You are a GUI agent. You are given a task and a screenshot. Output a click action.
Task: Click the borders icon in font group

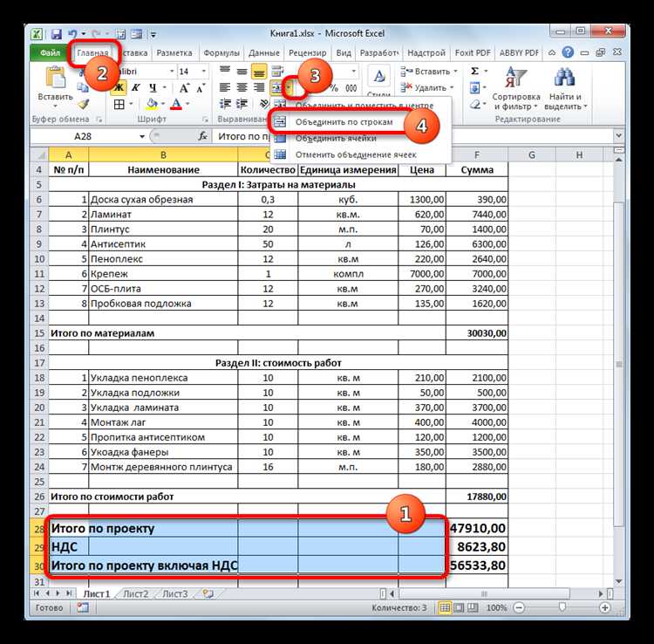(x=119, y=104)
